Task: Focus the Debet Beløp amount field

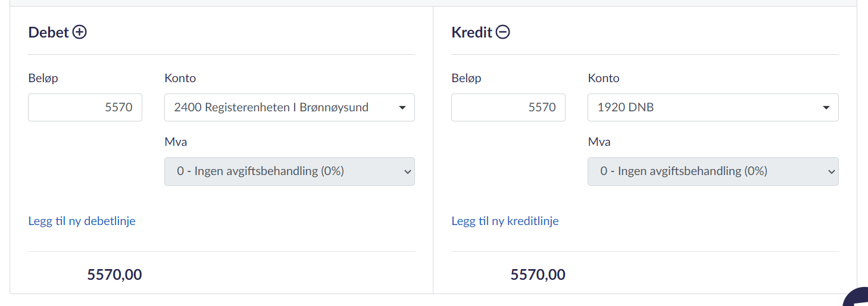Action: click(85, 108)
